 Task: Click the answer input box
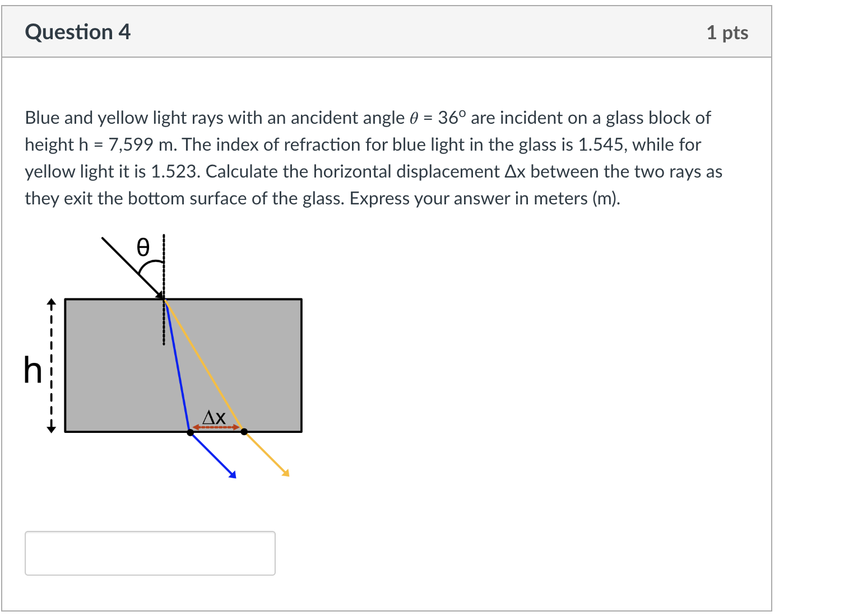tap(150, 553)
